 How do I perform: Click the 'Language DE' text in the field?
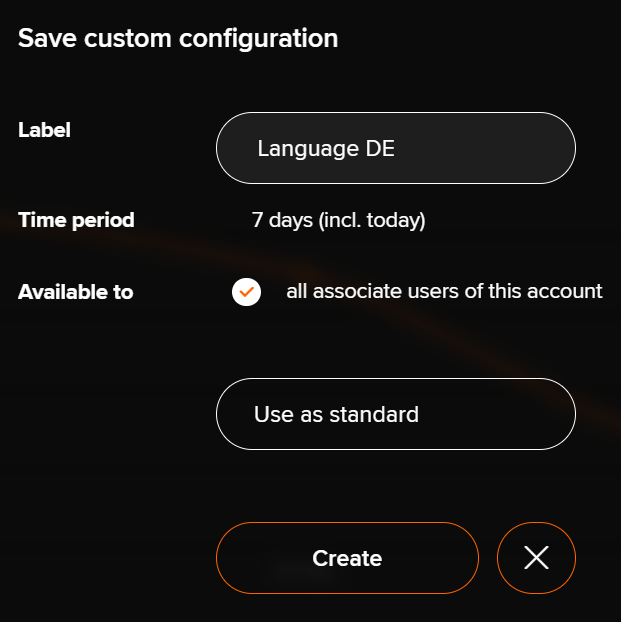(x=326, y=149)
